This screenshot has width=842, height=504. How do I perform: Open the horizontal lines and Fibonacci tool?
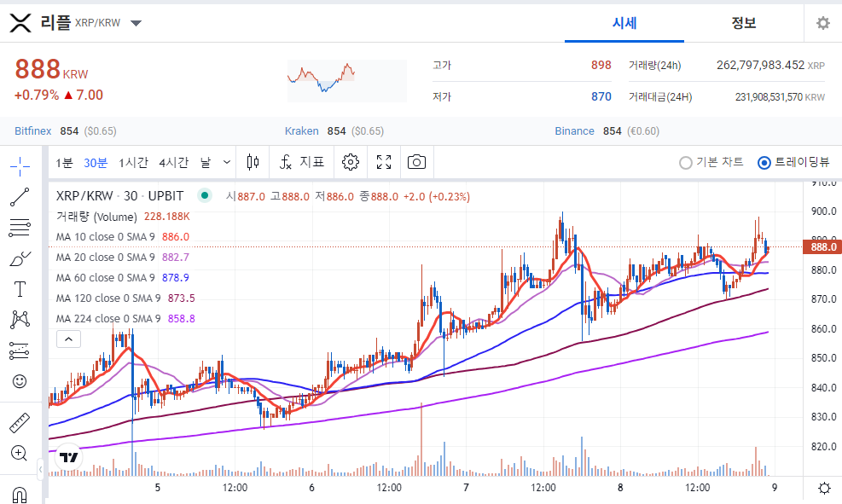(20, 228)
